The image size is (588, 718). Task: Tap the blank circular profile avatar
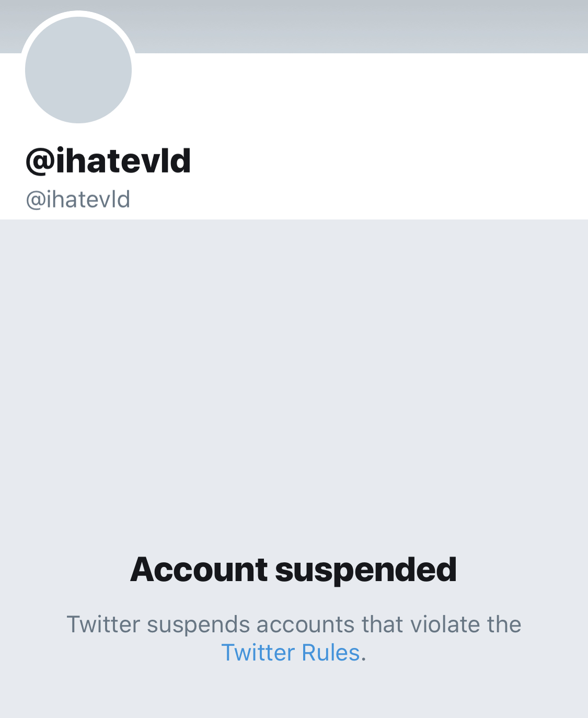[x=78, y=70]
